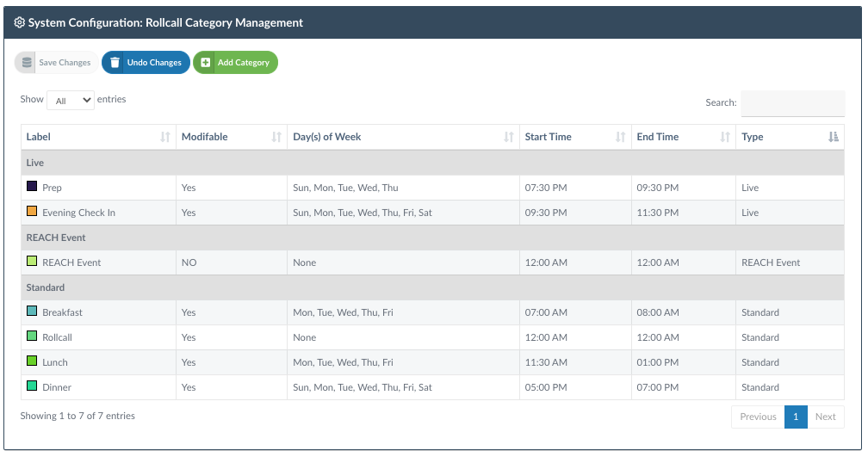Click the trash icon on Undo Changes
The width and height of the screenshot is (868, 457).
115,63
